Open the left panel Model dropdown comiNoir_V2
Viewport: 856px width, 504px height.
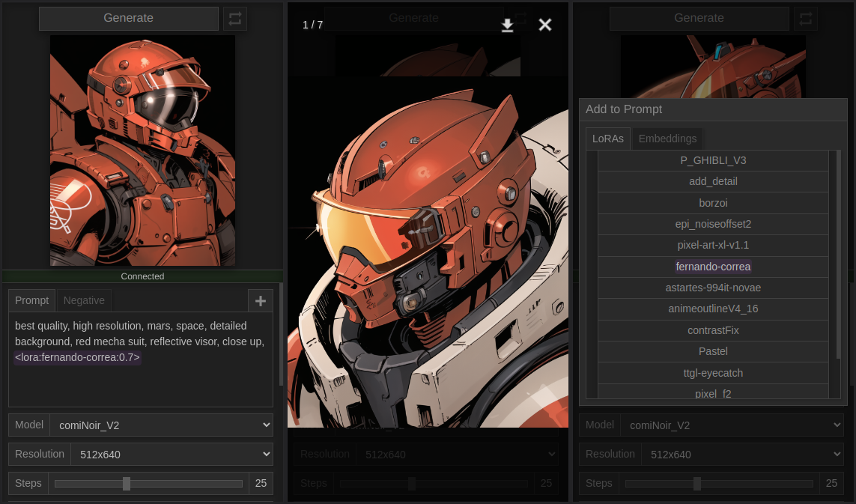click(162, 425)
